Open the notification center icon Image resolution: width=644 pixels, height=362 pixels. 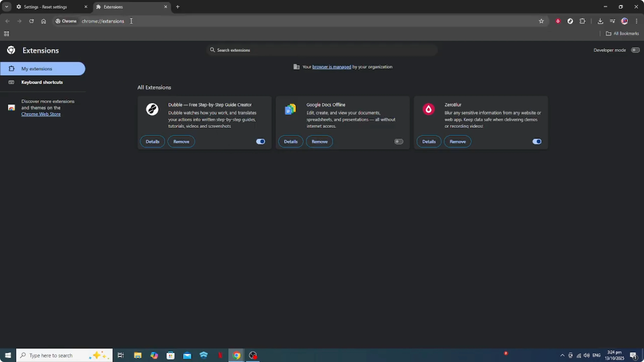coord(633,355)
